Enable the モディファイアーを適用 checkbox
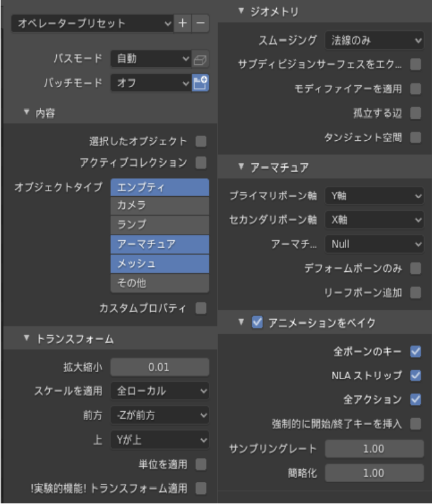This screenshot has width=432, height=504. (x=415, y=89)
